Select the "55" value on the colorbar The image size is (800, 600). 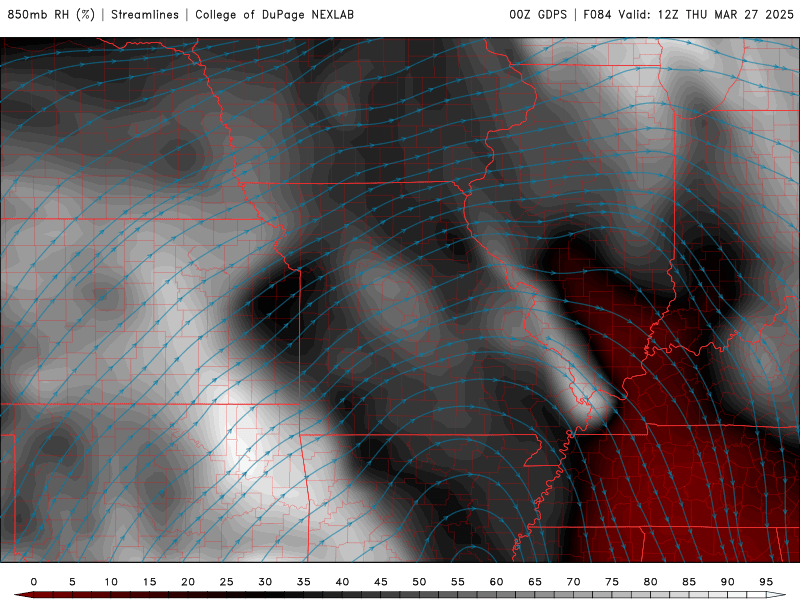(458, 582)
